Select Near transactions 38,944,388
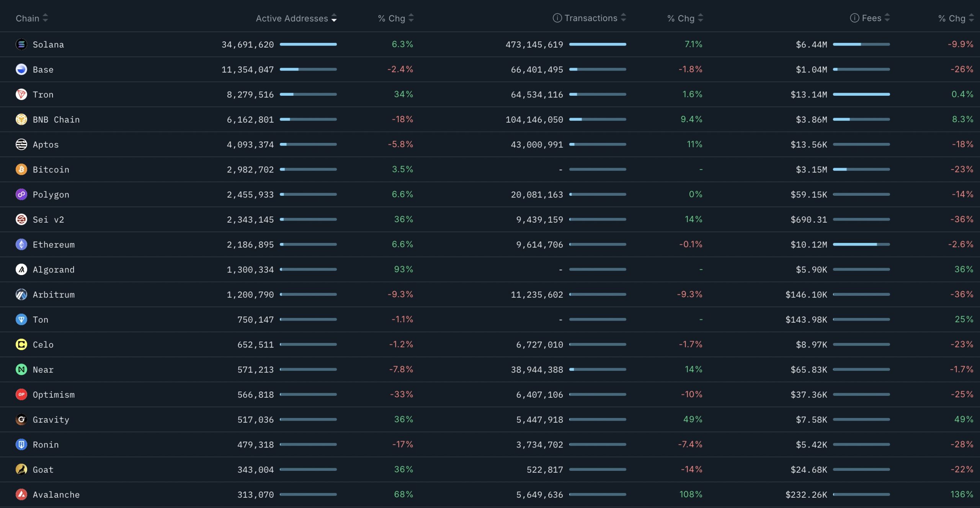This screenshot has height=508, width=980. tap(537, 370)
